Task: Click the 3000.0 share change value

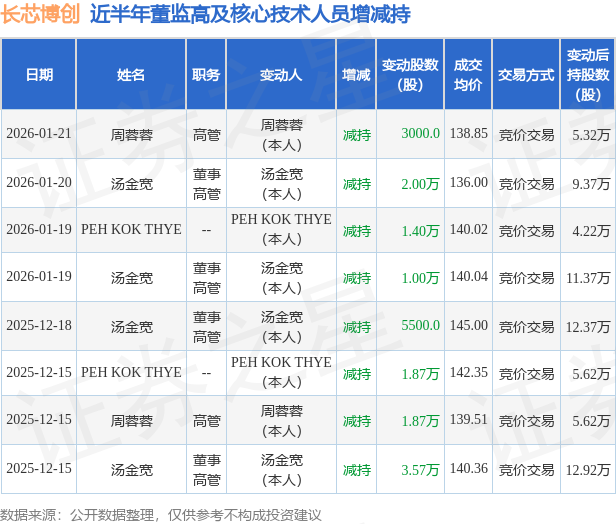Action: click(420, 134)
